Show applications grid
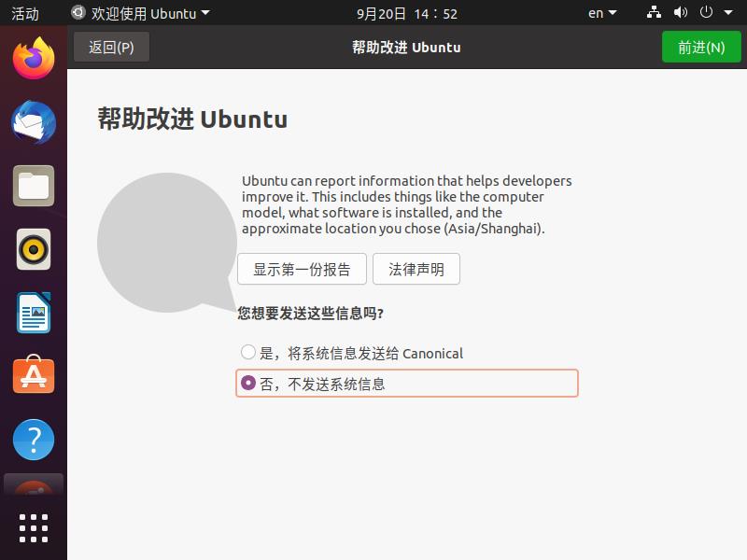The width and height of the screenshot is (747, 560). [34, 527]
